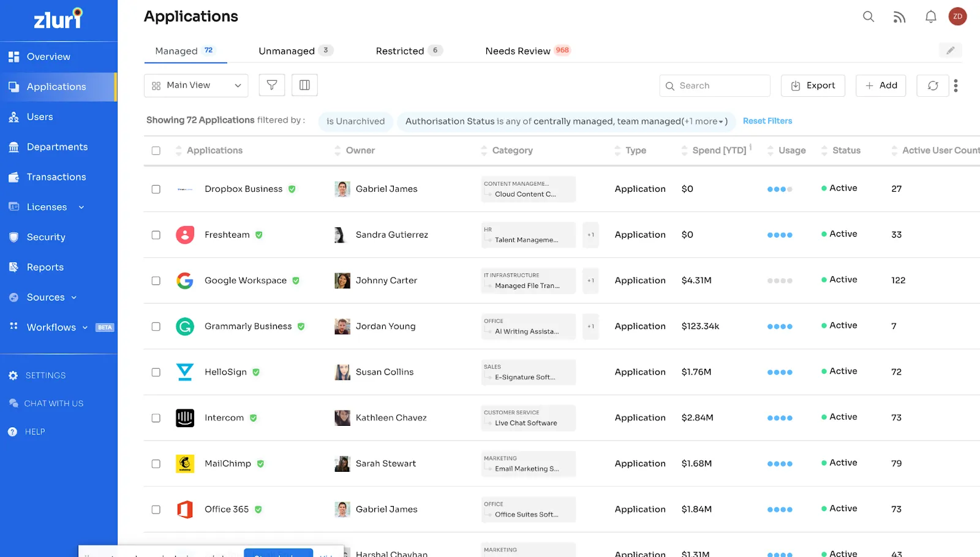Open the ZD user profile avatar
Viewport: 980px width, 557px height.
pyautogui.click(x=958, y=17)
